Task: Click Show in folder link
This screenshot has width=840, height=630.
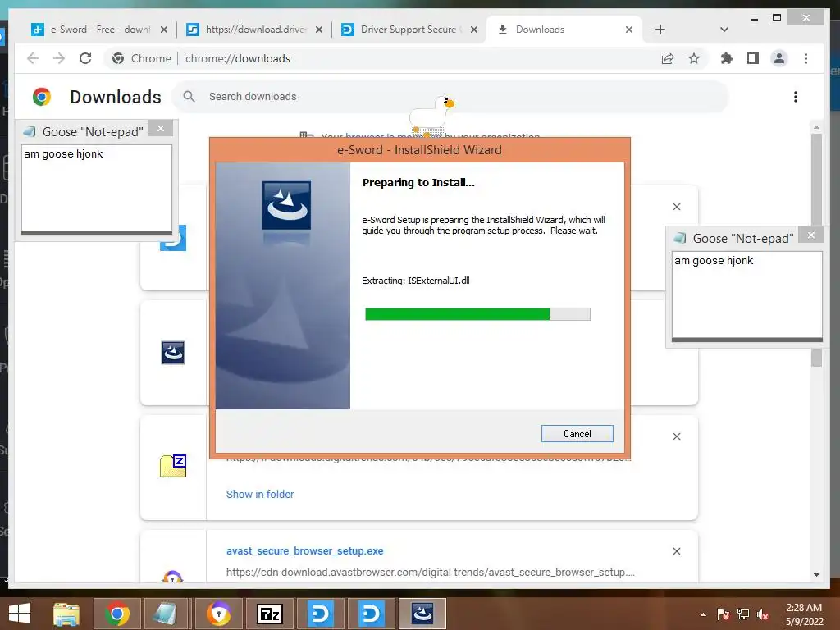Action: point(260,494)
